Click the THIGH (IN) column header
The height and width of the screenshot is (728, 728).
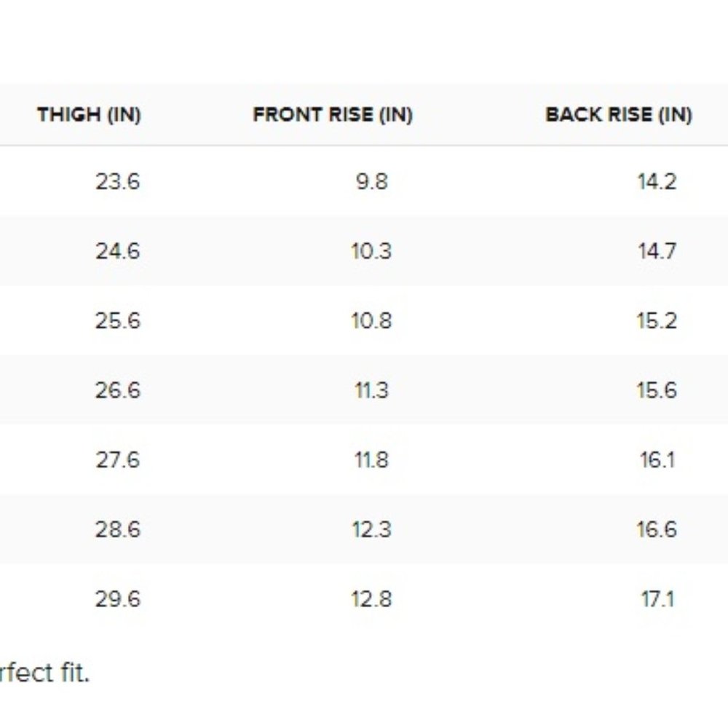[89, 115]
